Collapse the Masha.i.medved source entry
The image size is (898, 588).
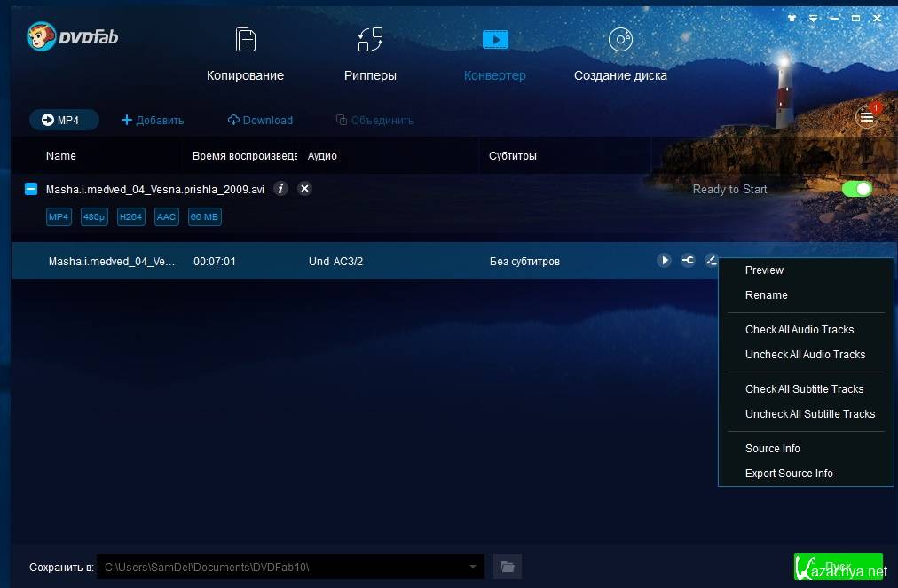31,189
